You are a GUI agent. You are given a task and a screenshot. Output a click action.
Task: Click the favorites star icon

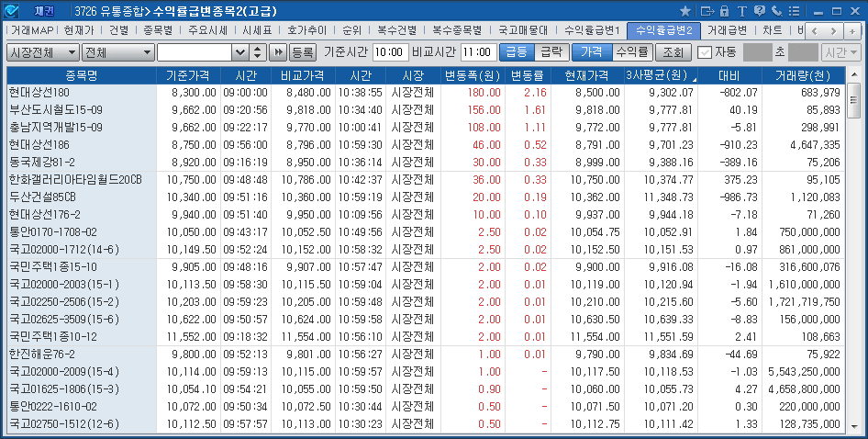[x=685, y=11]
